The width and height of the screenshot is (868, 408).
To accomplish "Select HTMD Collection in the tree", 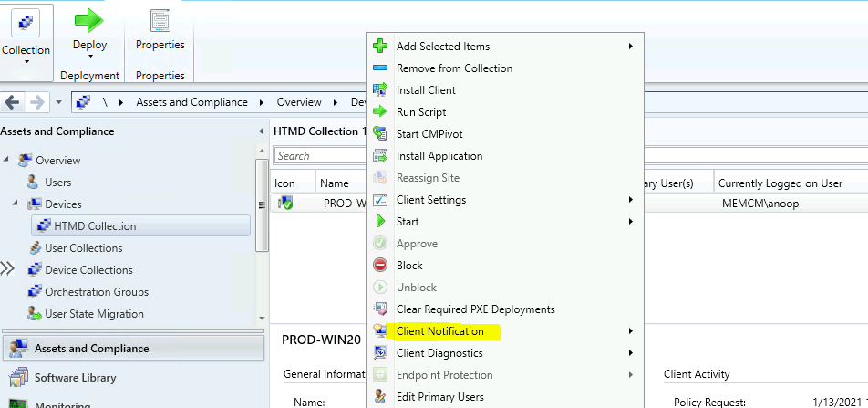I will (x=94, y=226).
